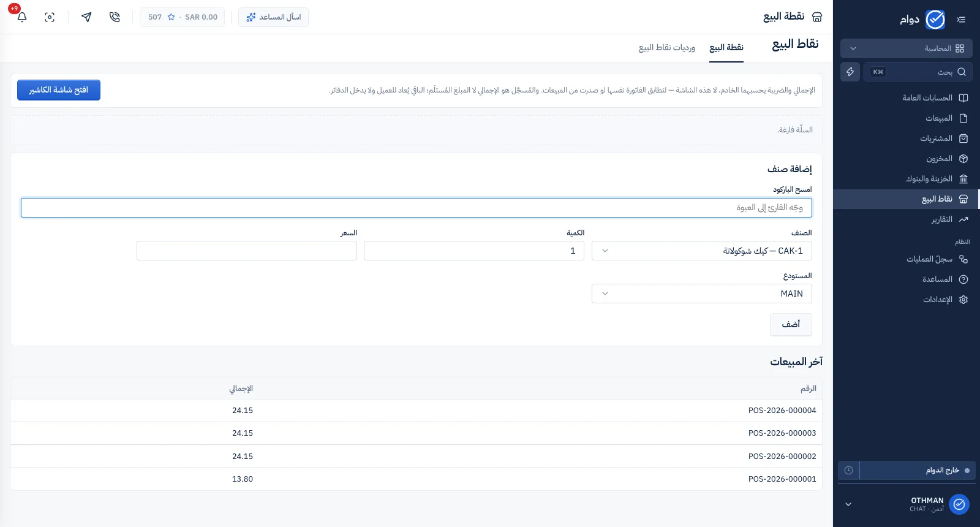Click sale POS-2026-000001
The image size is (980, 527).
coord(782,479)
